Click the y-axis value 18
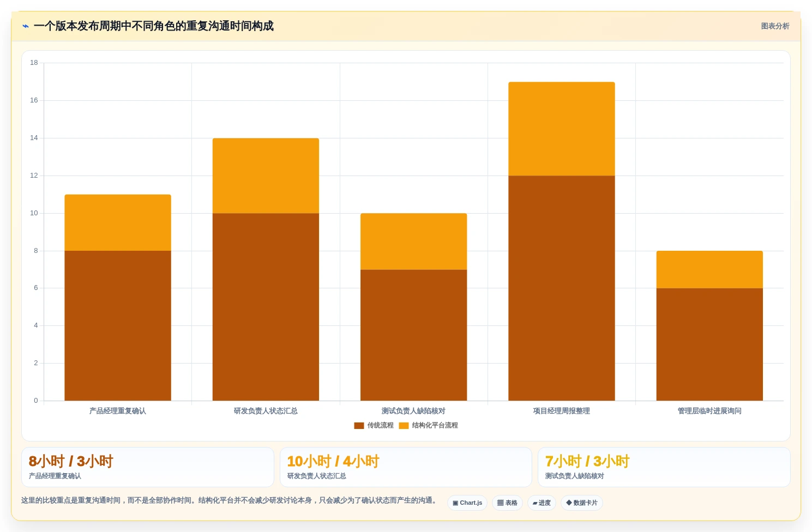Viewport: 812px width, 532px height. (34, 63)
